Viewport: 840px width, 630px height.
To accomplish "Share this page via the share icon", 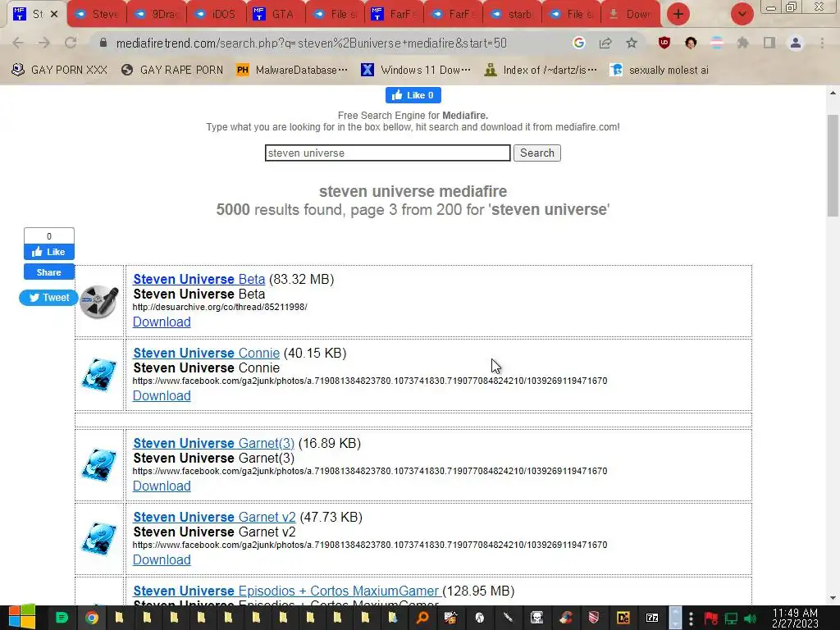I will 605,43.
